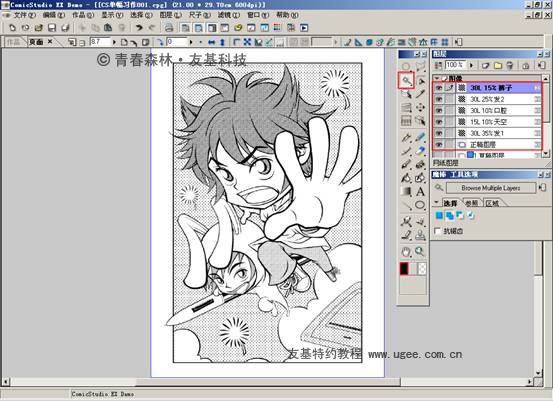Select the elliptical Marquee selection tool

406,66
